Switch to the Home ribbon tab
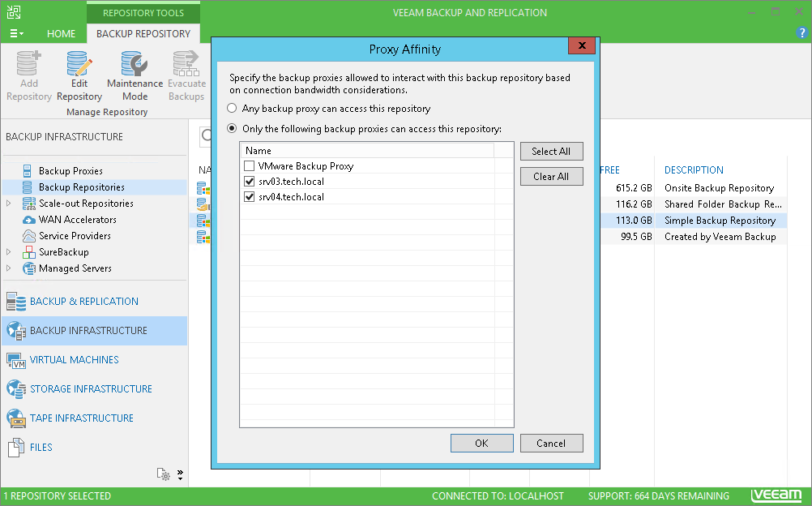Screen dimensions: 812x506 (61, 34)
